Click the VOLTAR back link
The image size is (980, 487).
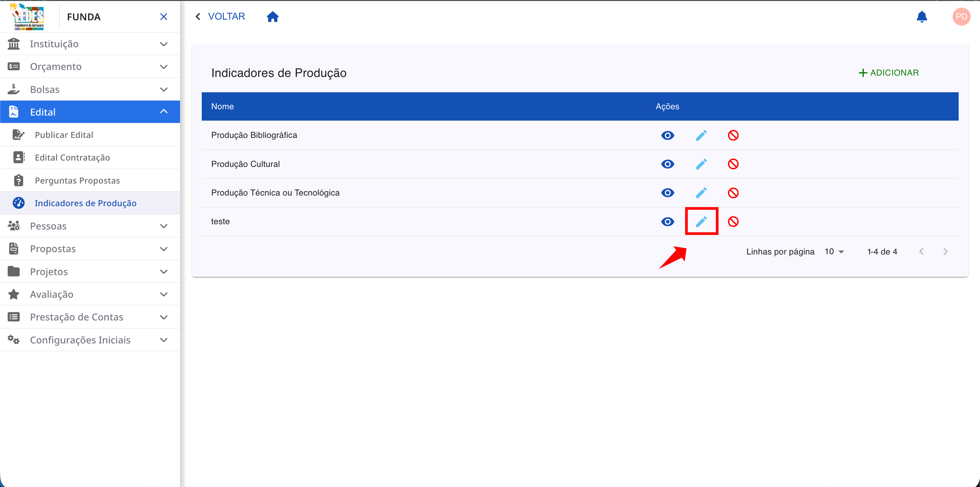(x=220, y=17)
